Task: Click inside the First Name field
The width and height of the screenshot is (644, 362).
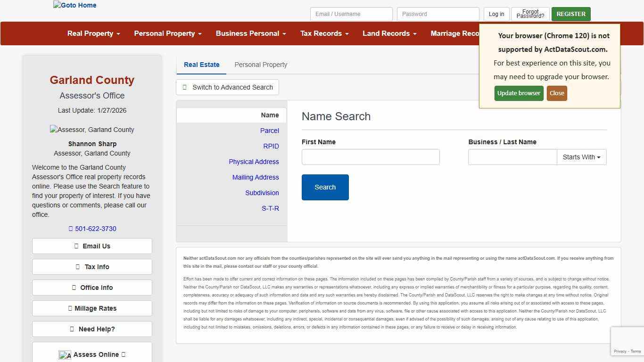Action: coord(370,157)
